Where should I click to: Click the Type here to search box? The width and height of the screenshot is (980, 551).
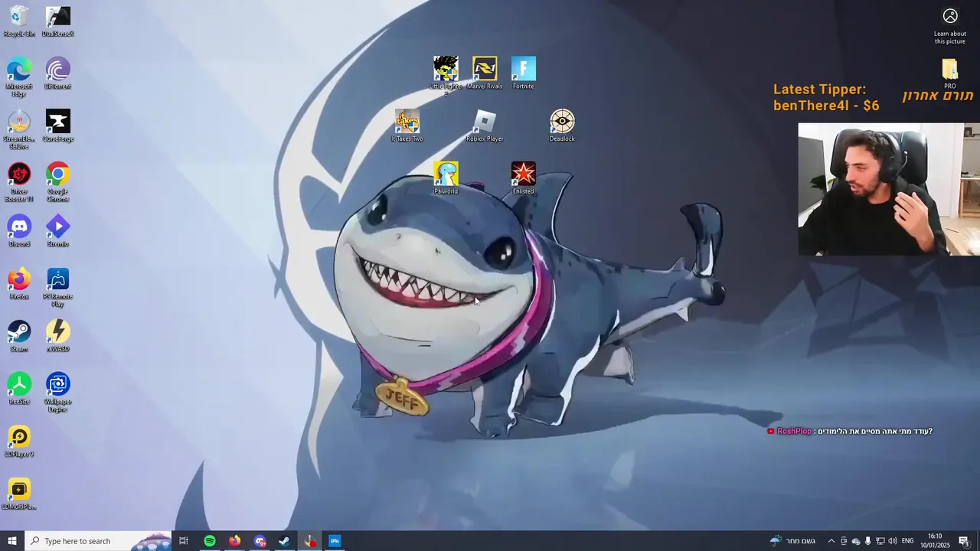click(98, 541)
